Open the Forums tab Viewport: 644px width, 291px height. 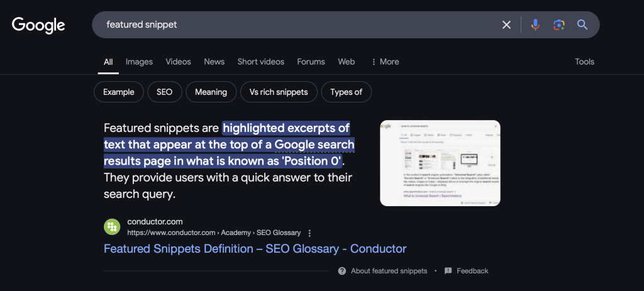[311, 62]
